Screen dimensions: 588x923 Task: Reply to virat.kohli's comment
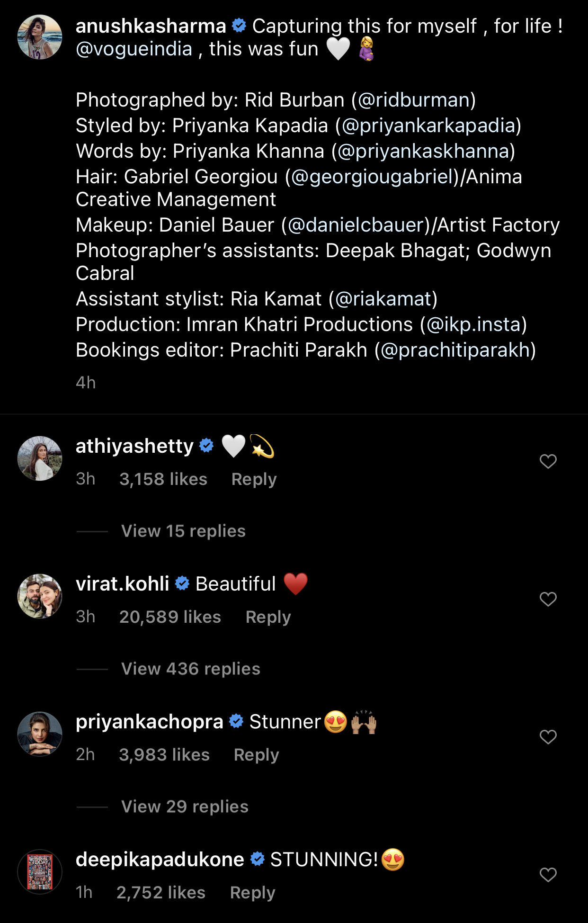pos(268,617)
